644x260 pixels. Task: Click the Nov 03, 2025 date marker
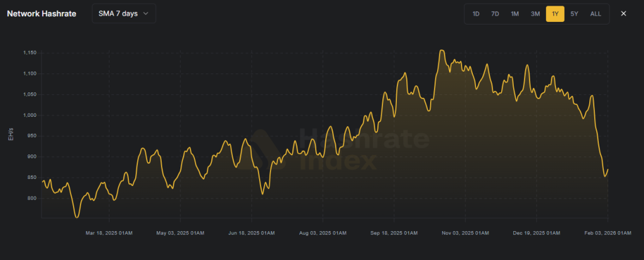(x=465, y=233)
